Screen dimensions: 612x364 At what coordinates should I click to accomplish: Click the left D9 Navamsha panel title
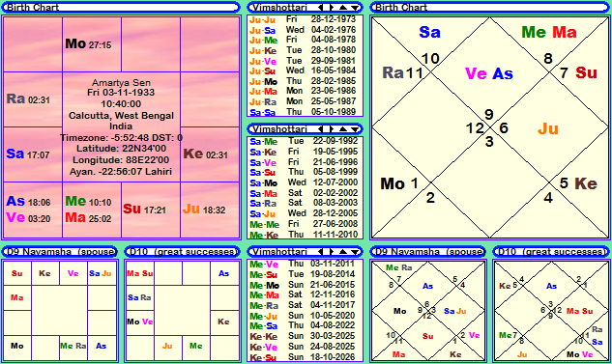tap(60, 252)
